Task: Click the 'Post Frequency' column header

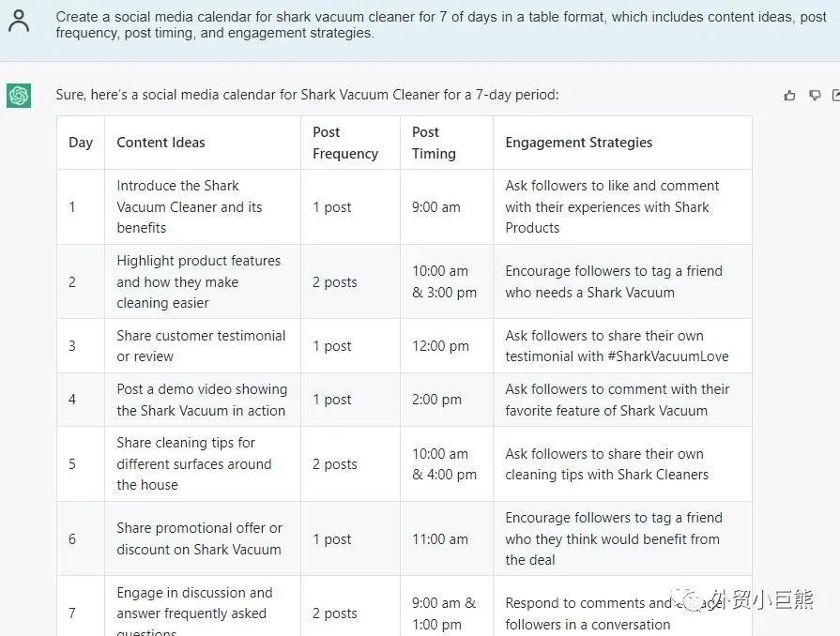Action: [345, 143]
